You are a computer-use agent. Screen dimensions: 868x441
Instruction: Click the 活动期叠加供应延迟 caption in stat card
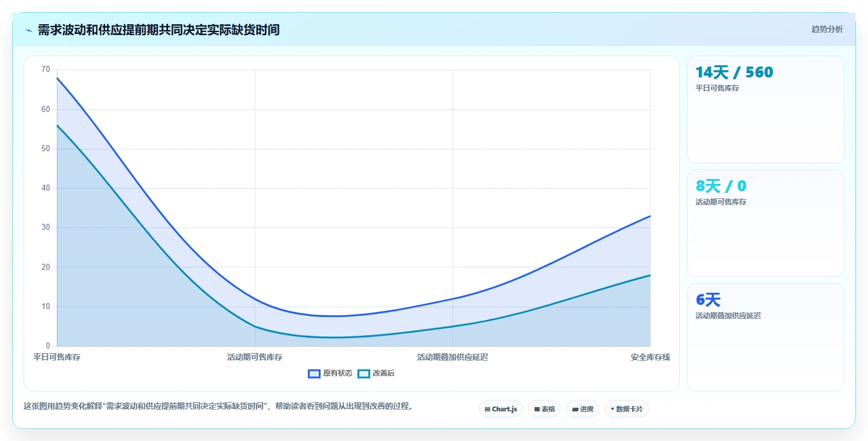point(728,316)
